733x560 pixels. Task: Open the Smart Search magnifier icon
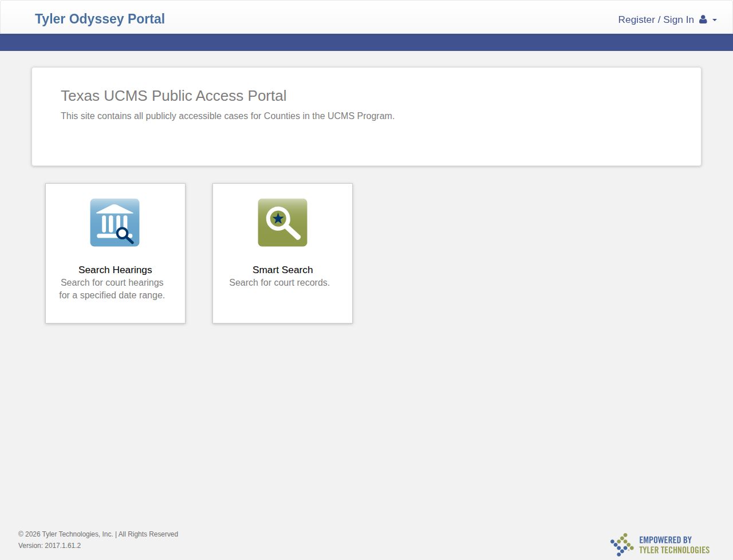click(x=282, y=223)
